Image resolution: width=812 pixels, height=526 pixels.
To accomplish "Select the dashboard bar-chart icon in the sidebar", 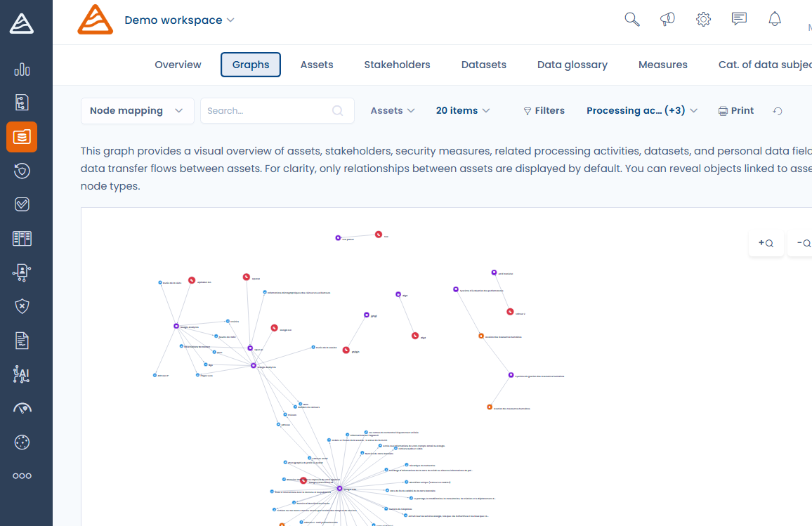I will [21, 70].
